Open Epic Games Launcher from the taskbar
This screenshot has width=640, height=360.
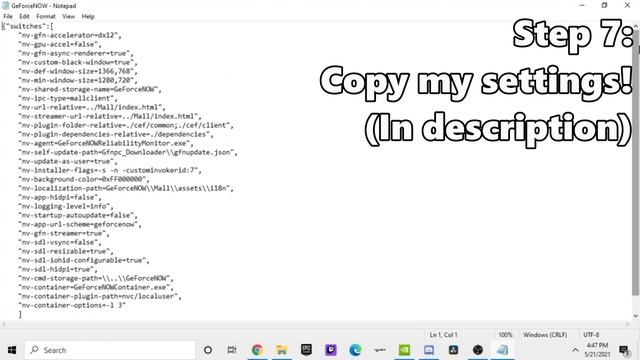tap(306, 350)
